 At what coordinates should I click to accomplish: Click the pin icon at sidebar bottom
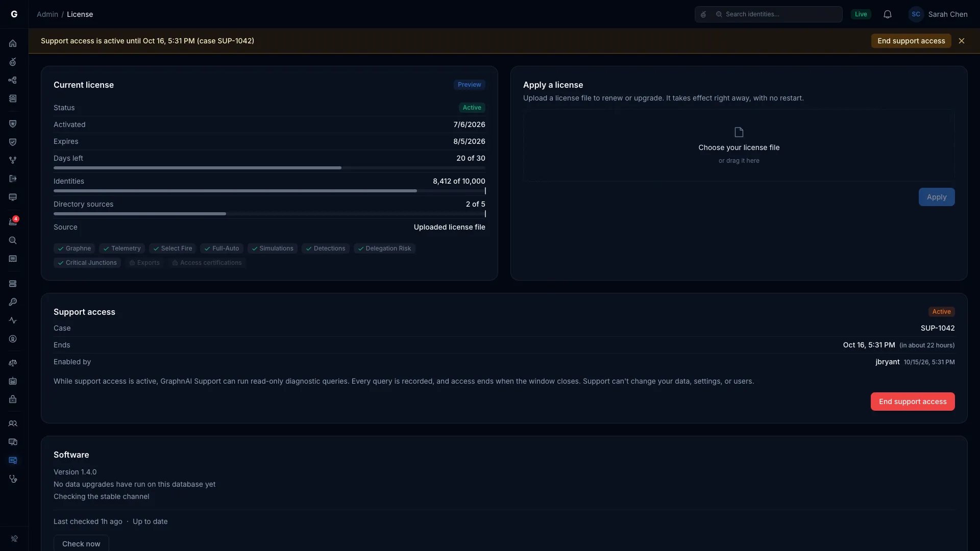click(14, 538)
